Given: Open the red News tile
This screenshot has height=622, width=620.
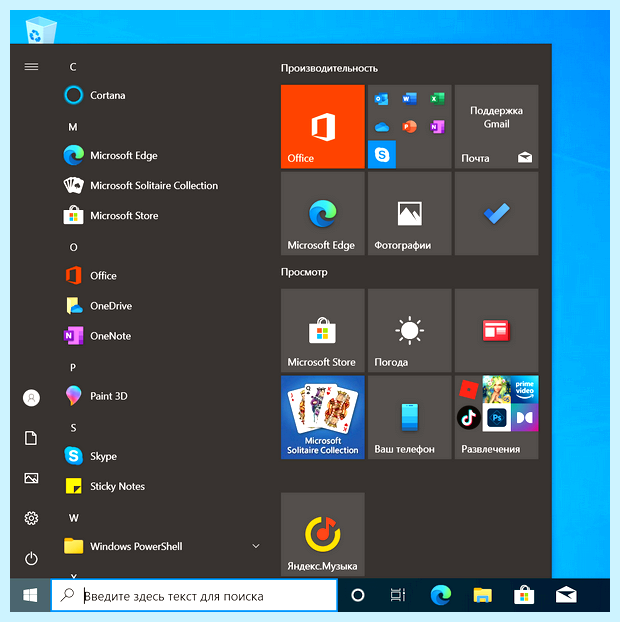Looking at the screenshot, I should [x=496, y=330].
